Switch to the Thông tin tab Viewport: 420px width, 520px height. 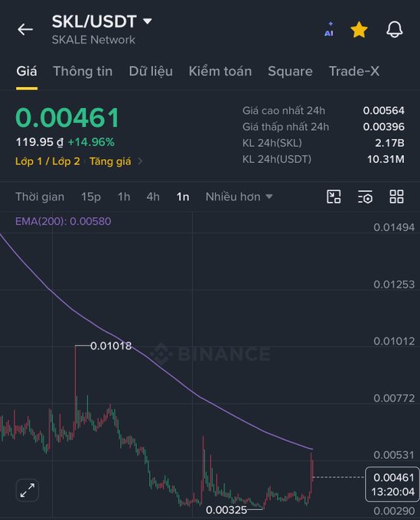pos(83,71)
